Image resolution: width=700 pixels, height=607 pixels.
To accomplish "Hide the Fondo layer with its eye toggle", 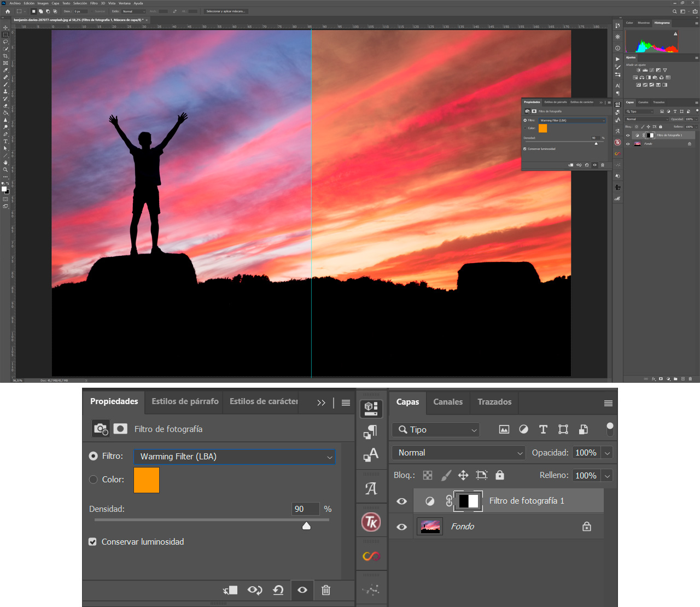I will pos(401,527).
